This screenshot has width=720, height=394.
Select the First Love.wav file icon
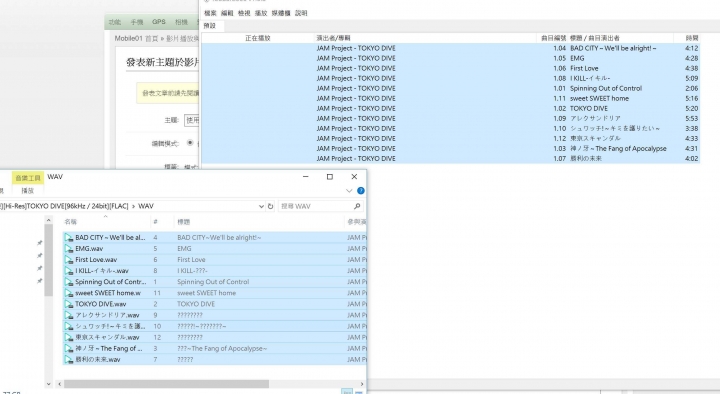[69, 259]
